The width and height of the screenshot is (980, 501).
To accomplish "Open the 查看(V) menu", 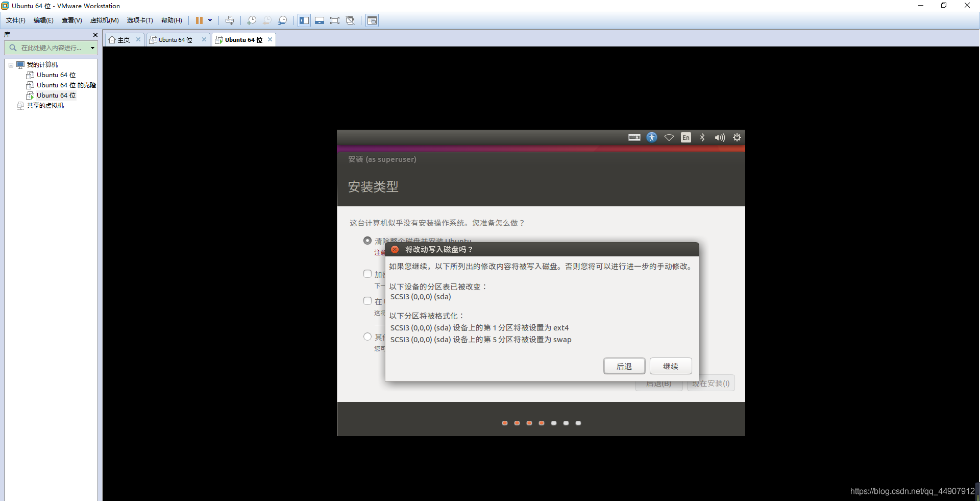I will [x=72, y=20].
